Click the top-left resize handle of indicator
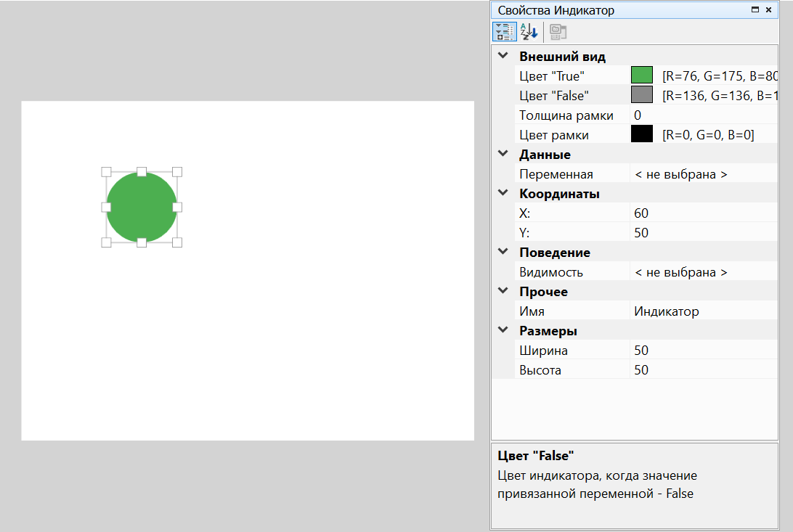Viewport: 793px width, 532px height. [106, 172]
